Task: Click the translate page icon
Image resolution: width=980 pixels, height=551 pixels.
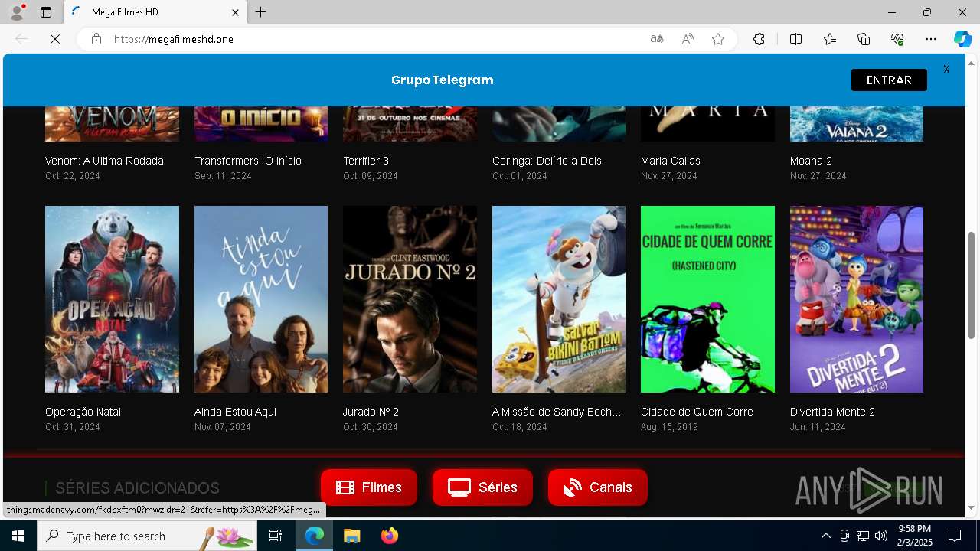Action: pos(656,39)
